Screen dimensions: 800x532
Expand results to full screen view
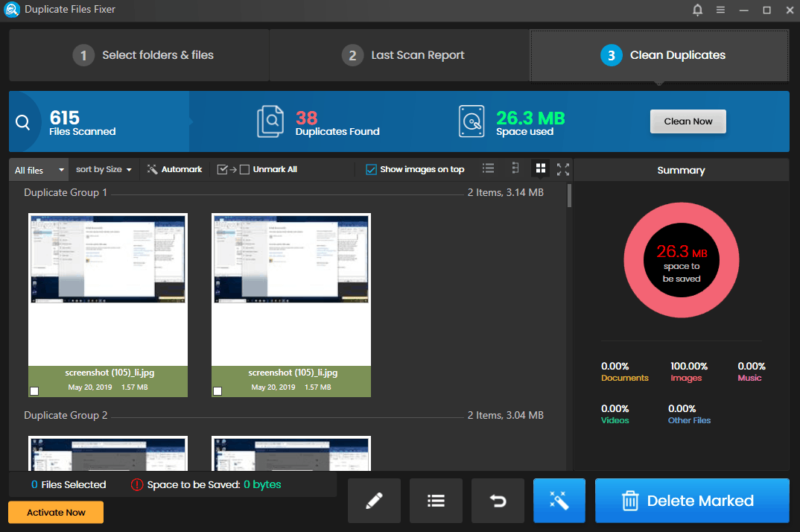(562, 169)
